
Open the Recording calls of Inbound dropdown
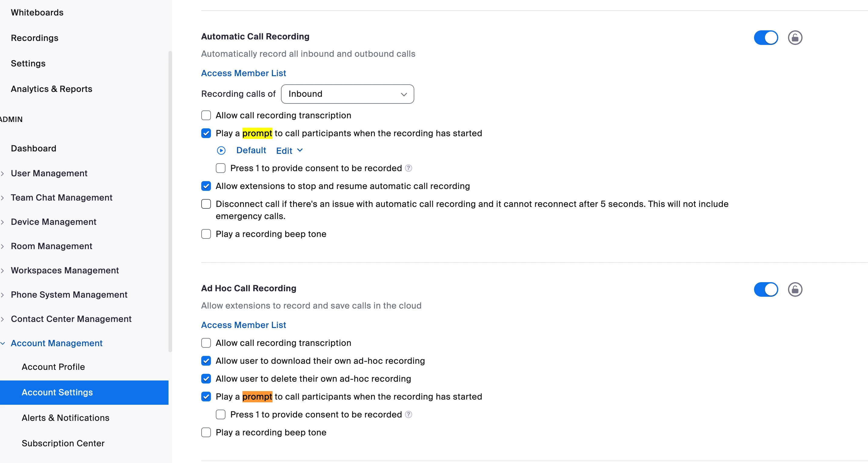347,94
